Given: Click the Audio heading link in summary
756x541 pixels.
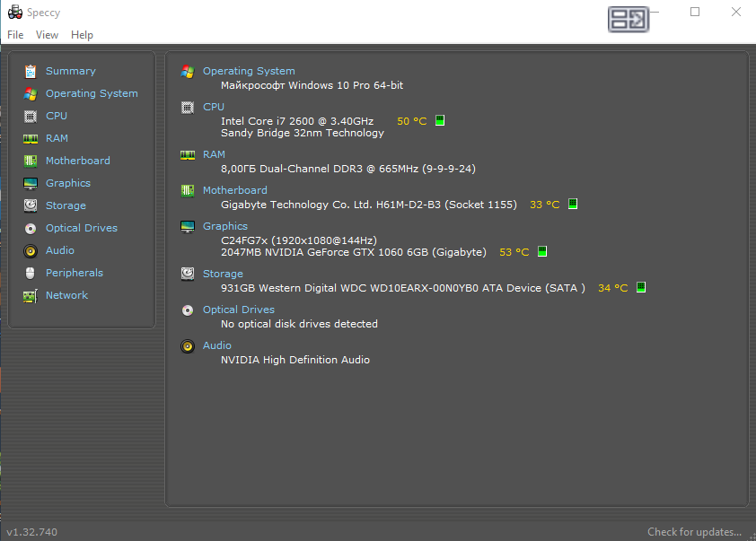Looking at the screenshot, I should click(x=217, y=345).
